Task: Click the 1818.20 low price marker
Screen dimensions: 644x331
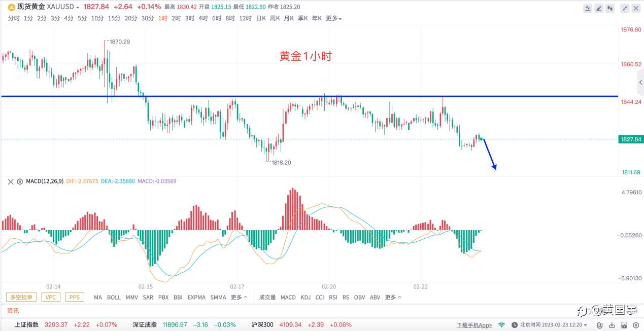Action: point(282,163)
